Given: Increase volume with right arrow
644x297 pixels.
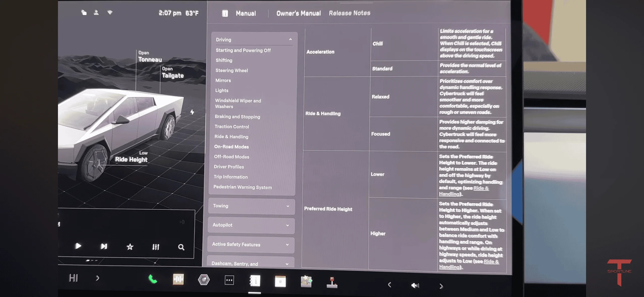Looking at the screenshot, I should 441,286.
